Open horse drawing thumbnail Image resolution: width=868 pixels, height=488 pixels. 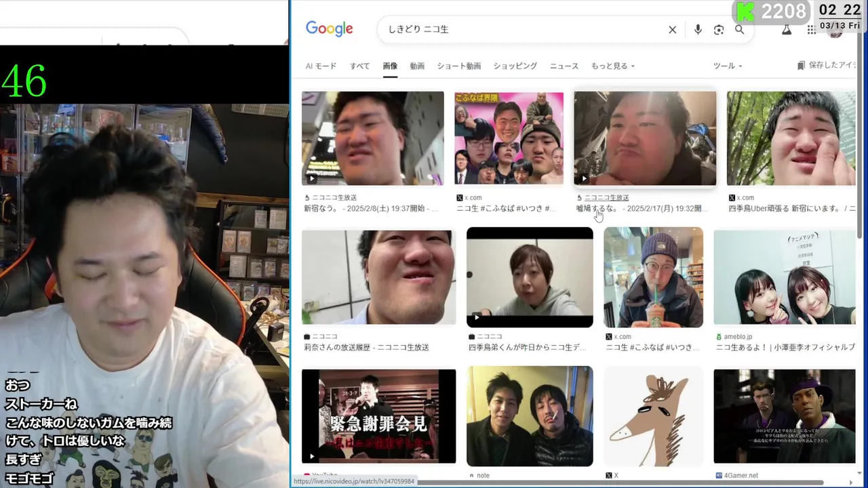pos(654,416)
